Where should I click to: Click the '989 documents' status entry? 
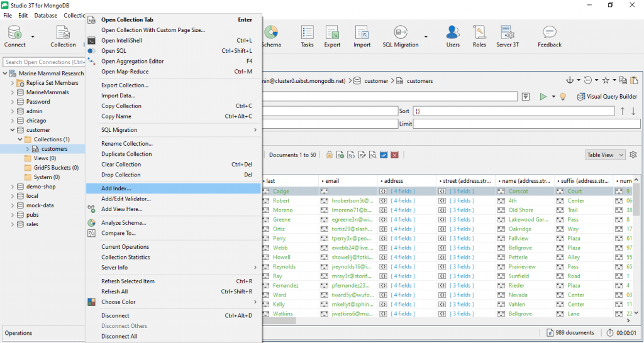[x=571, y=333]
